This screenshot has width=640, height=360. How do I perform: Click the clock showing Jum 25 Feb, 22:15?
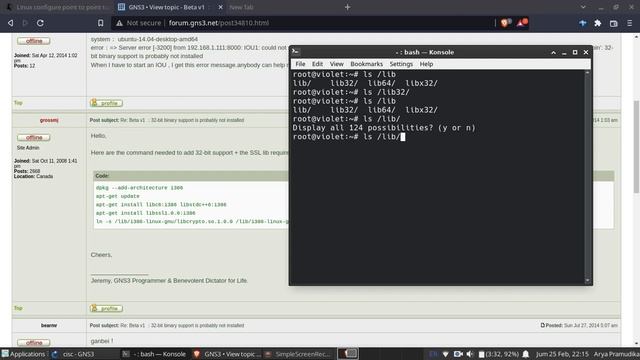coord(562,354)
